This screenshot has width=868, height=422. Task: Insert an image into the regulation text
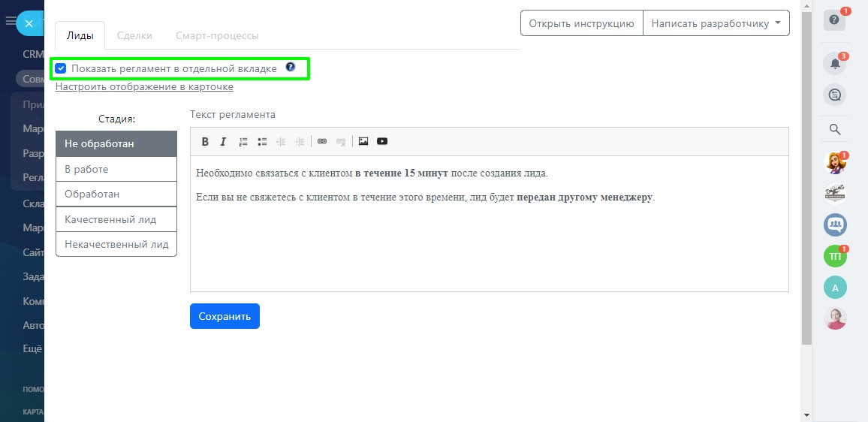coord(363,142)
